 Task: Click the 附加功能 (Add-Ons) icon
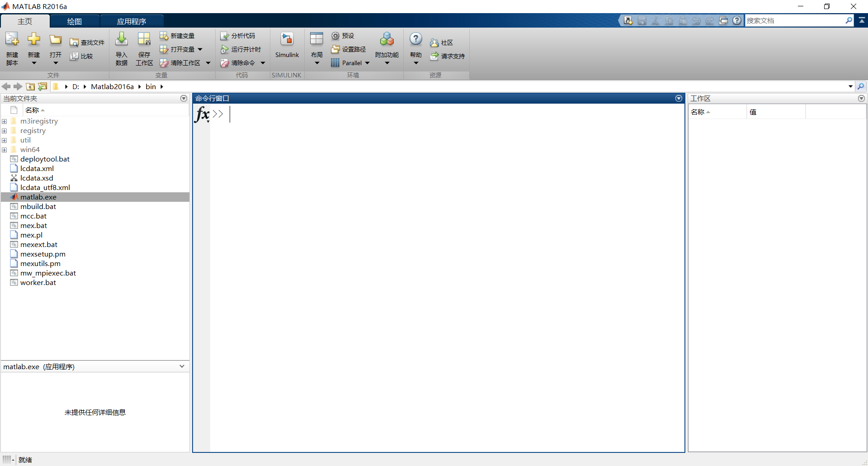click(x=387, y=39)
